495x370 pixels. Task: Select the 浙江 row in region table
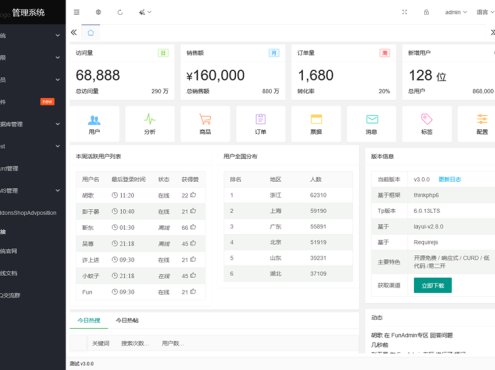(288, 195)
